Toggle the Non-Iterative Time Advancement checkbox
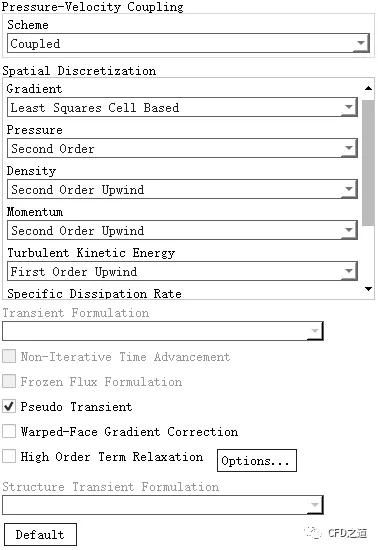 tap(9, 357)
